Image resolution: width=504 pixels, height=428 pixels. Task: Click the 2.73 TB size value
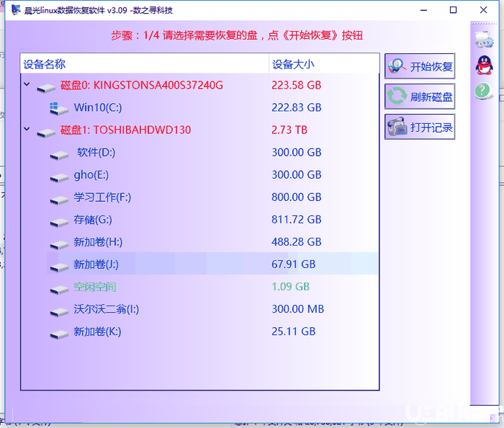pos(289,130)
